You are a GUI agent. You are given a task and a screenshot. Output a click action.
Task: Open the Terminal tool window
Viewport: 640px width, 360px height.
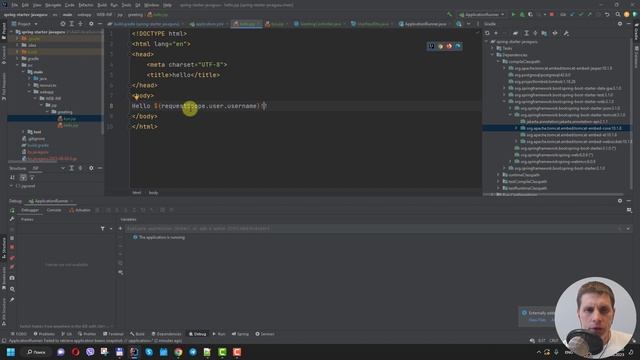tap(113, 334)
